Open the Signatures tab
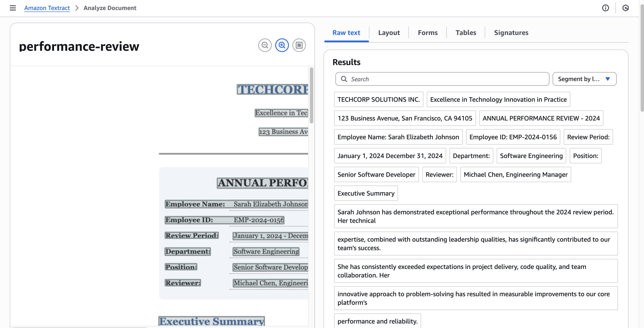Viewport: 644px width, 328px height. (511, 33)
